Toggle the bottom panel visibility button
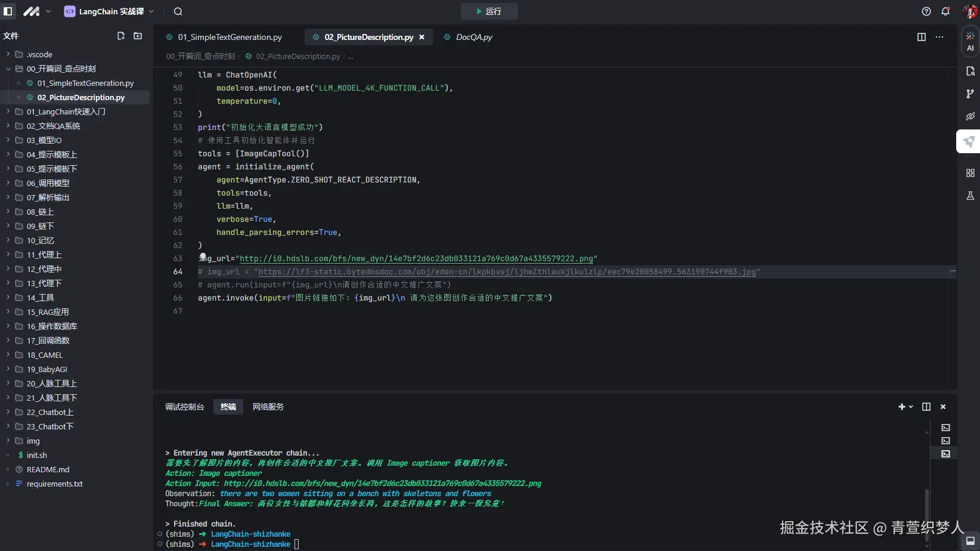 (x=970, y=541)
